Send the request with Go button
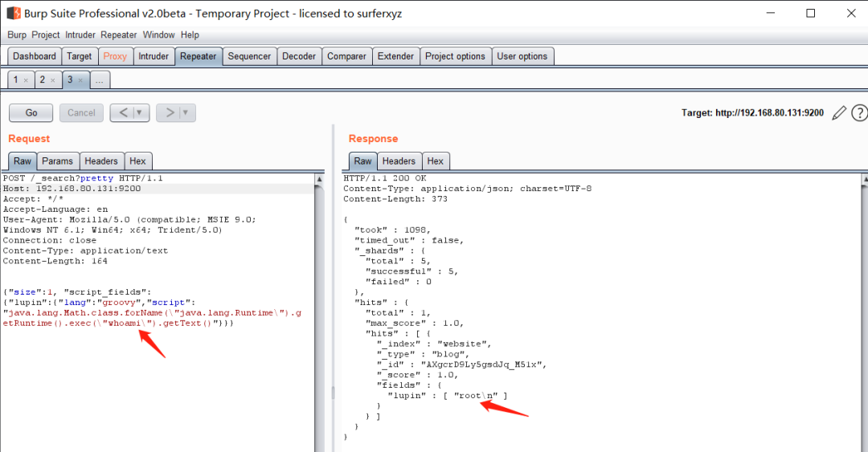Viewport: 868px width, 452px height. (31, 113)
